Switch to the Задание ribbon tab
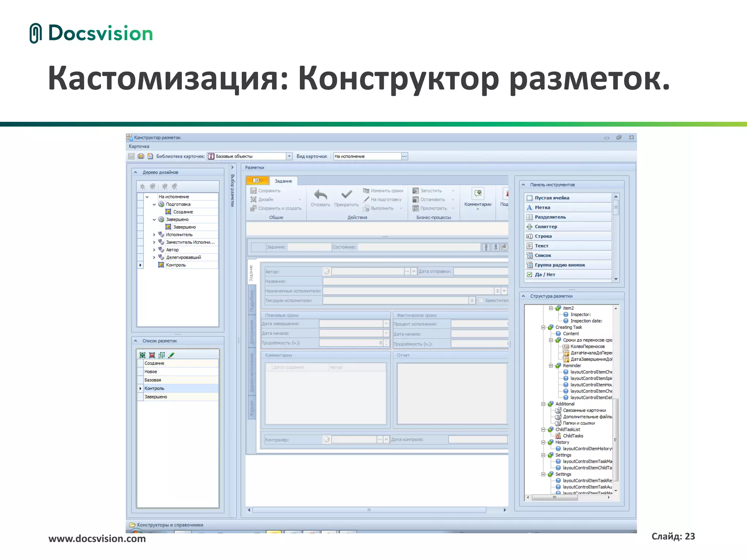The height and width of the screenshot is (560, 747). click(x=283, y=181)
